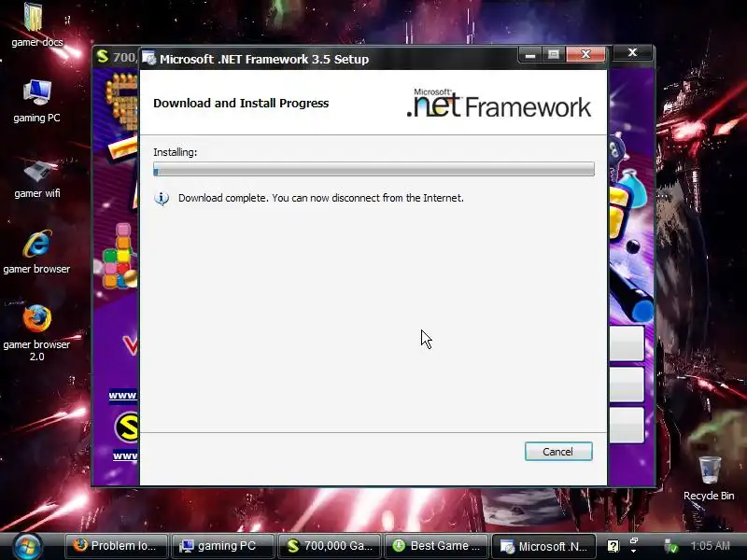Screen dimensions: 747x560
Task: Click the .net Framework logo
Action: pyautogui.click(x=499, y=103)
